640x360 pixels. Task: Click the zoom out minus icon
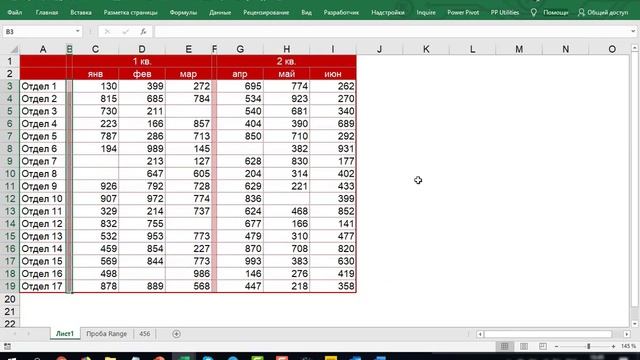tap(556, 347)
